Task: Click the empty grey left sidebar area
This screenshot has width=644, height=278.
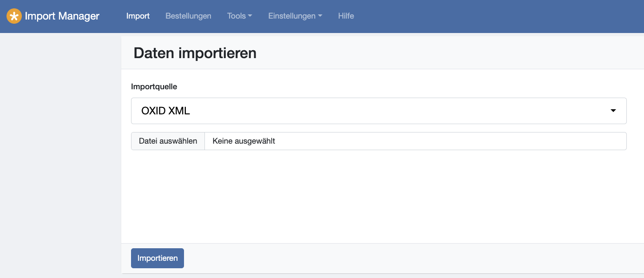Action: (60, 153)
